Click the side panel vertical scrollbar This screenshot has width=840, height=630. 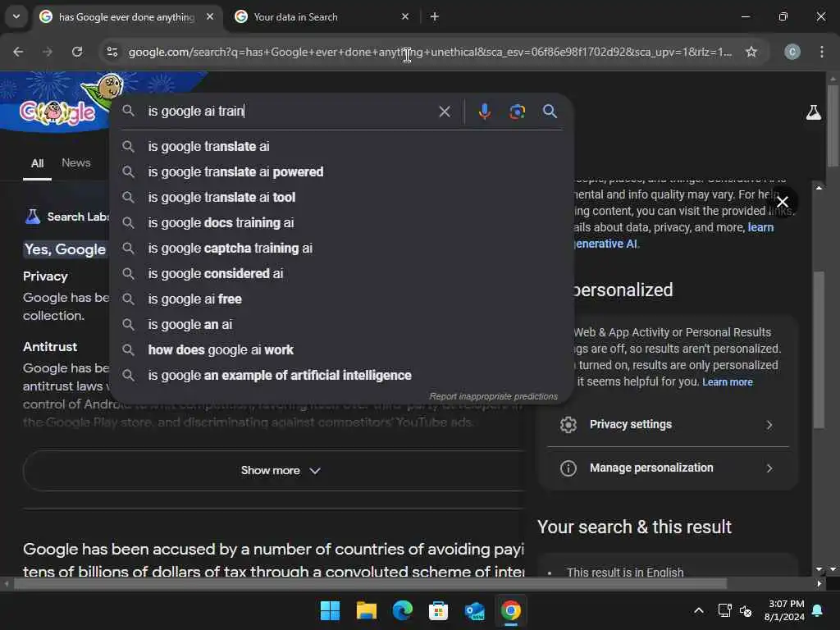819,348
